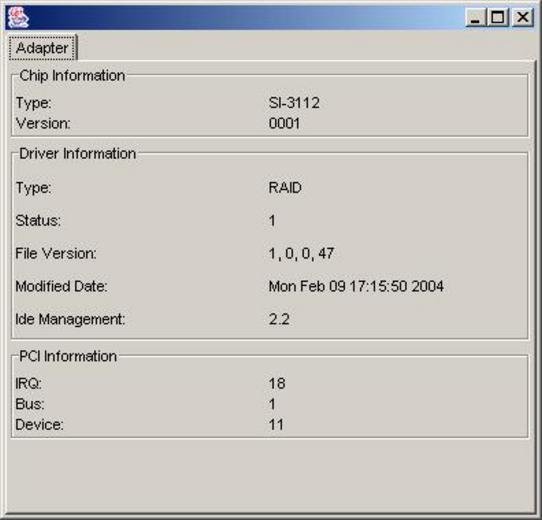Maximize the adapter info window
The image size is (542, 520).
click(x=497, y=17)
